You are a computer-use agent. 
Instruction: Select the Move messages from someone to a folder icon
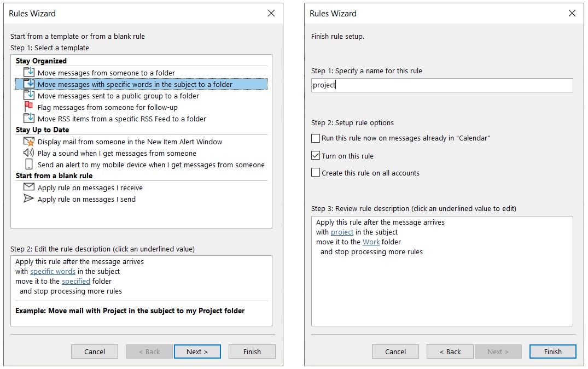31,72
